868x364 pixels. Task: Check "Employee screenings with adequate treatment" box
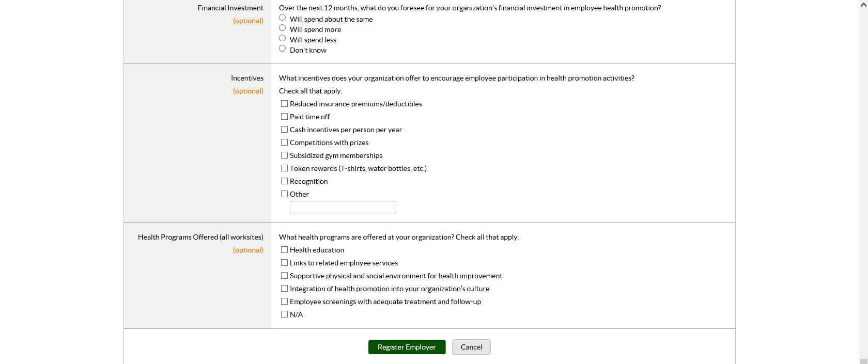(284, 302)
